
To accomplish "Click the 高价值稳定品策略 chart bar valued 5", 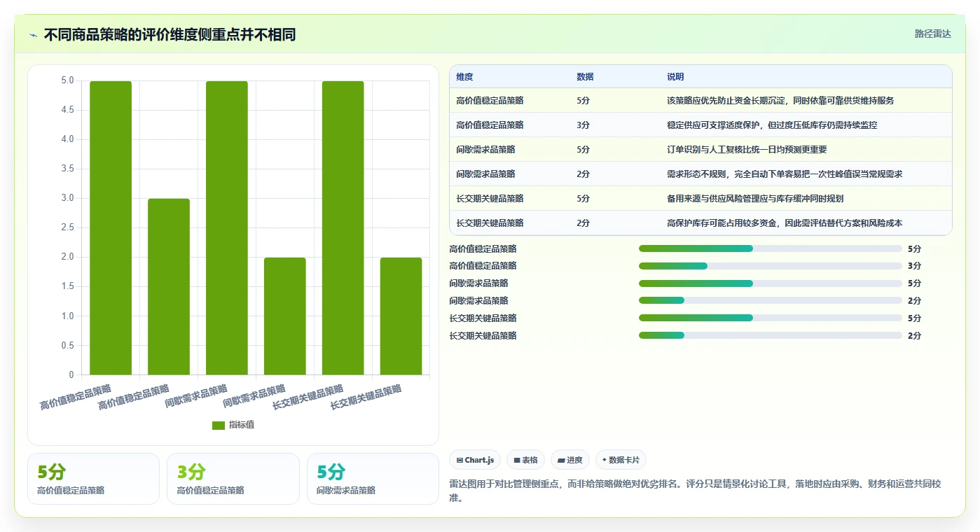I will click(x=111, y=227).
